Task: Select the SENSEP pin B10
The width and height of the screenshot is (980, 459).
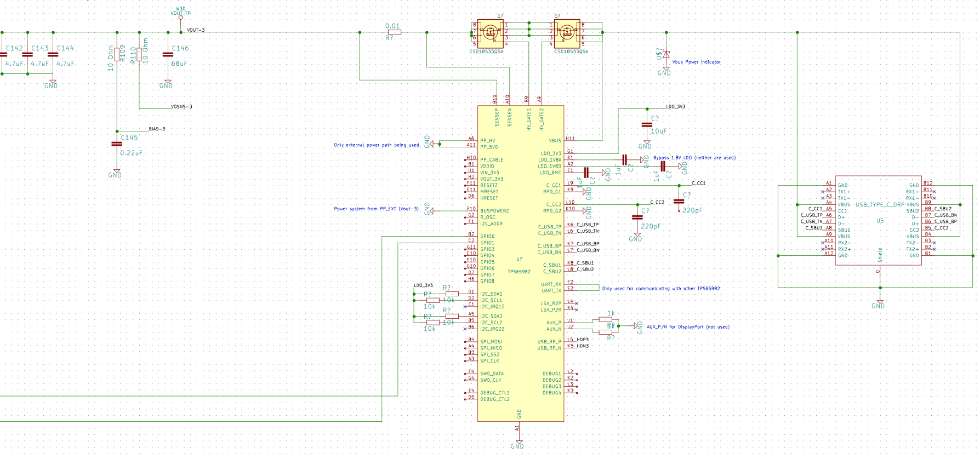Action: (495, 99)
